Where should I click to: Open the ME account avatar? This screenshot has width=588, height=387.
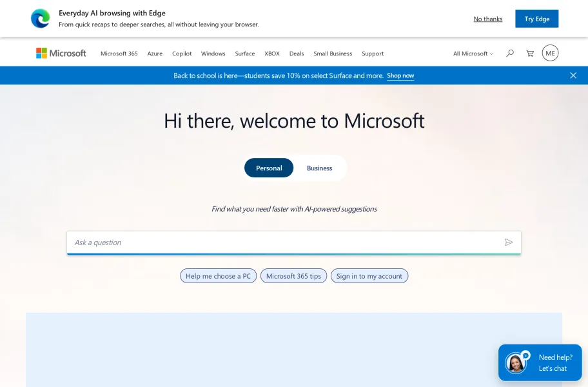point(550,53)
